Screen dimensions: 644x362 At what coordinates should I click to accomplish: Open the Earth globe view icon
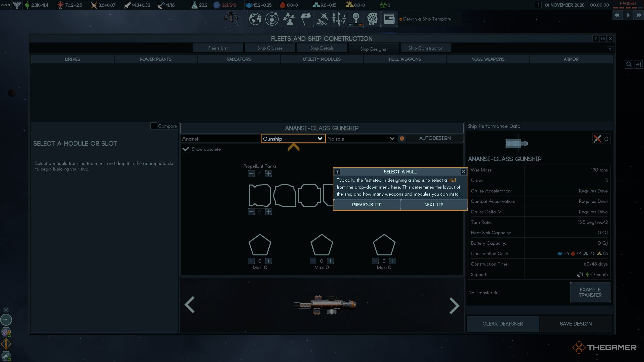coord(255,19)
